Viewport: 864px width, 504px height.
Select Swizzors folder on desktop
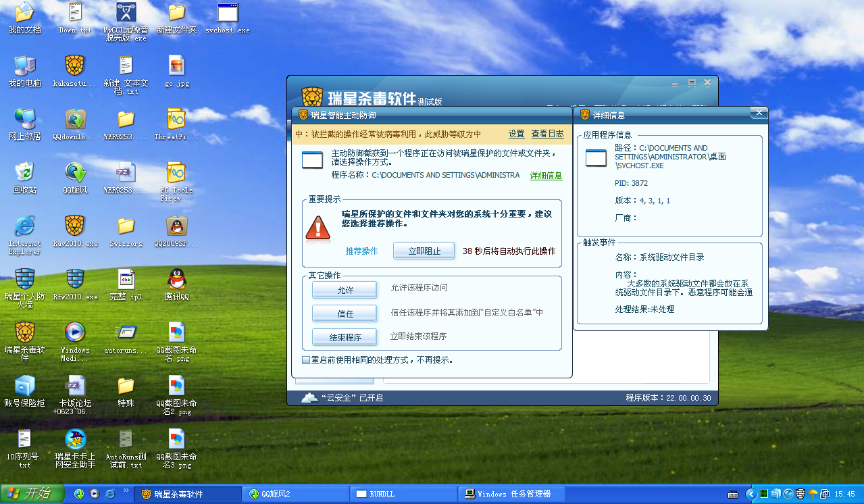click(x=126, y=231)
